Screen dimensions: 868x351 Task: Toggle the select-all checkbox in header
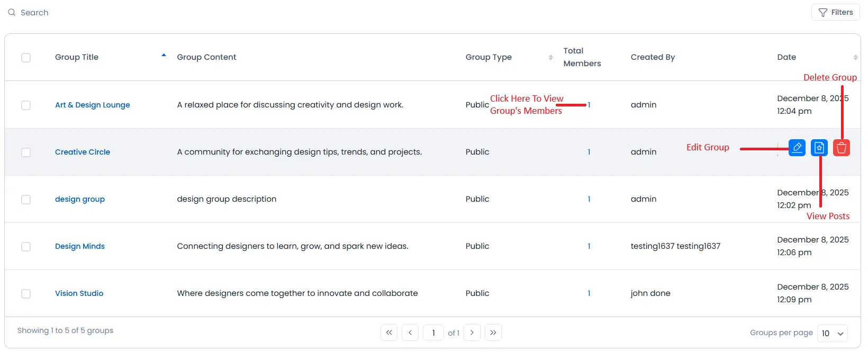pos(26,58)
